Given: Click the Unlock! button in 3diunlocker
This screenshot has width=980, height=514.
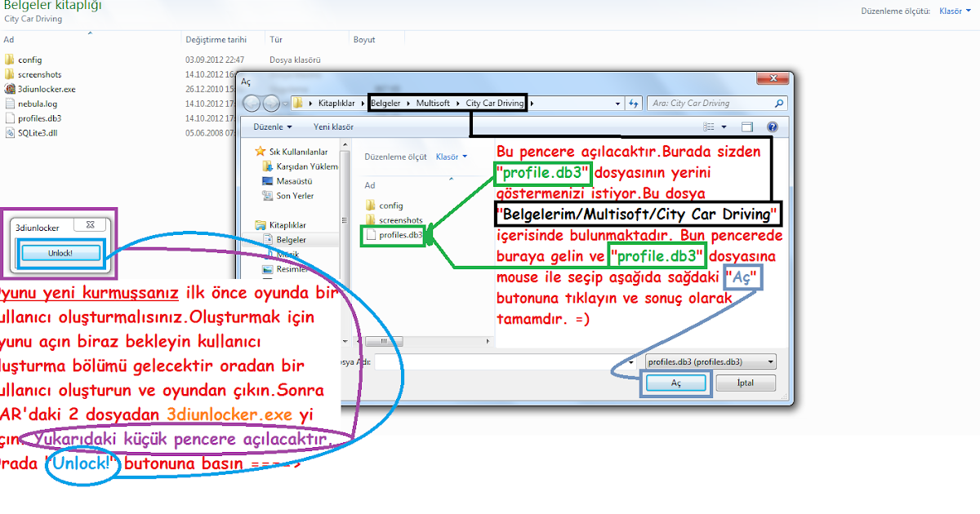Looking at the screenshot, I should pyautogui.click(x=60, y=254).
